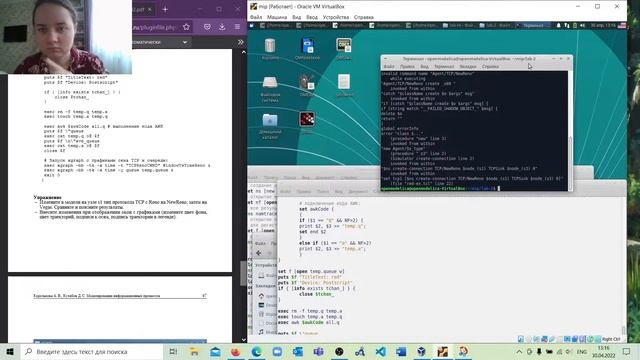Click the guest volume icon

pos(582,25)
